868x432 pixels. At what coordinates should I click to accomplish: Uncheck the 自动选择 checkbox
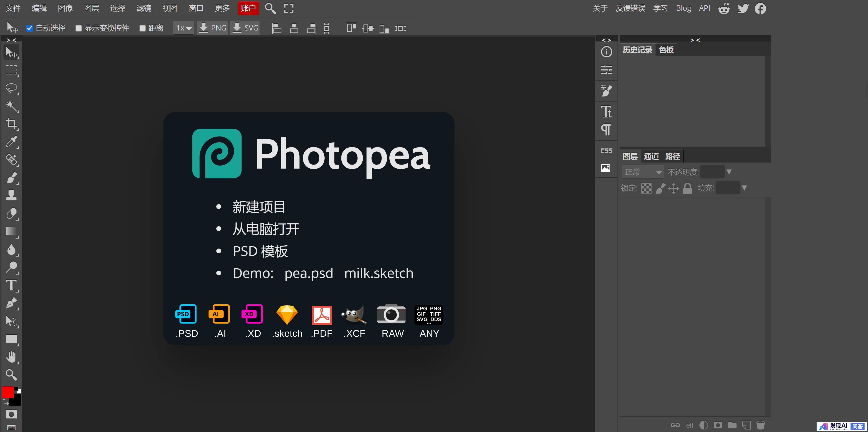[30, 28]
